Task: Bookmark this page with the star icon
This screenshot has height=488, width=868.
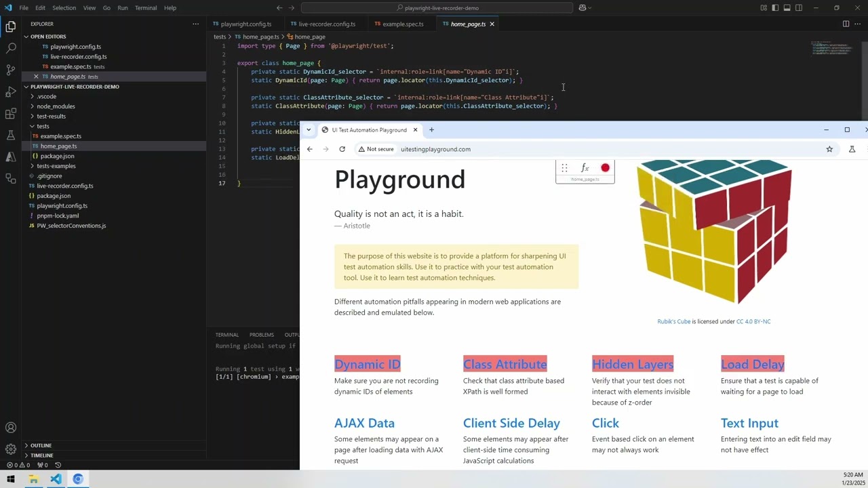Action: click(x=829, y=149)
